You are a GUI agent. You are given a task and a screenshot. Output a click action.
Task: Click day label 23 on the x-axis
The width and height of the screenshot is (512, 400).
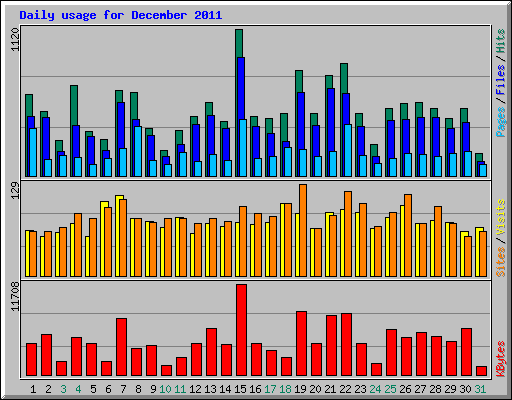pyautogui.click(x=360, y=389)
